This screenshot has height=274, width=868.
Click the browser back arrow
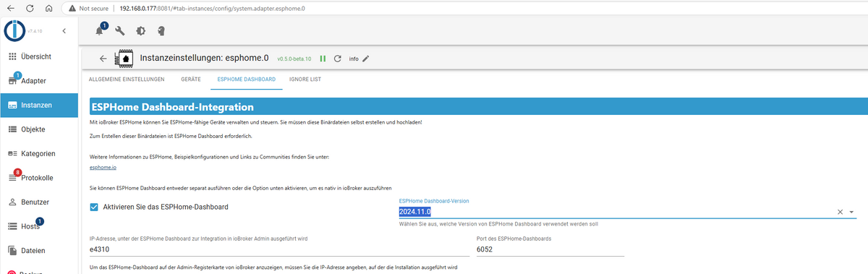pyautogui.click(x=11, y=8)
